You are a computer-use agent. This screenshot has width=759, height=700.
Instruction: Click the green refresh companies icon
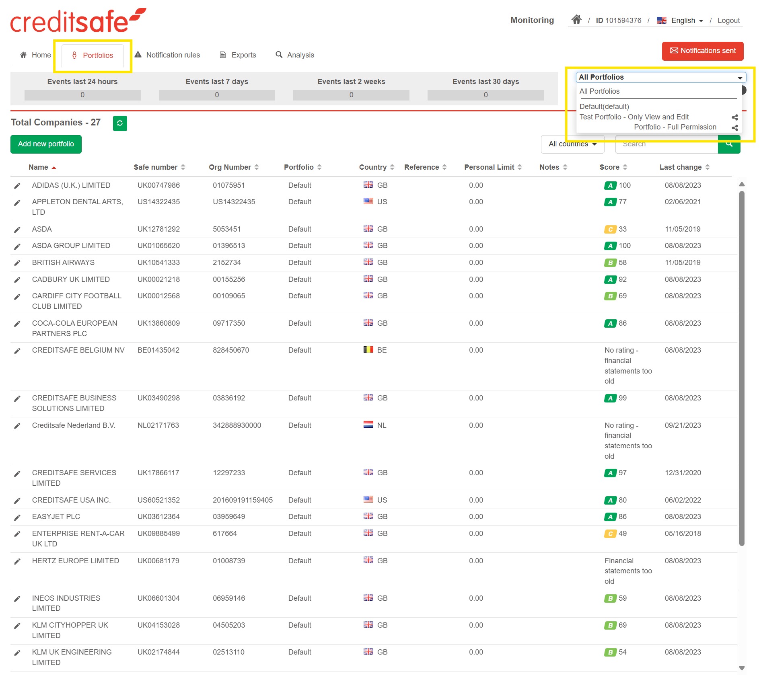coord(120,123)
